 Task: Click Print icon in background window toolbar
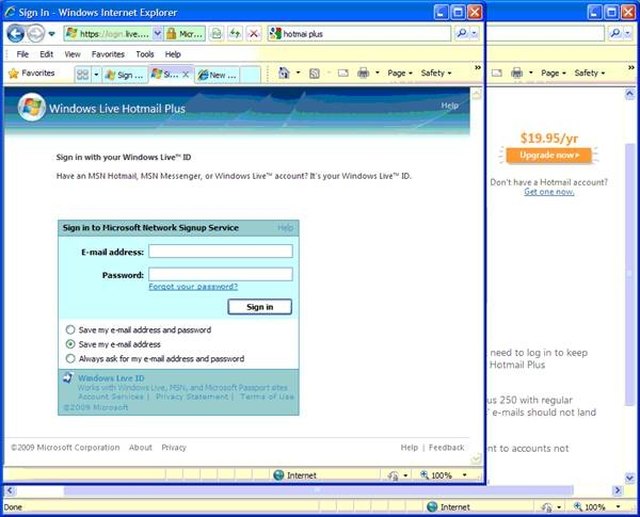(x=517, y=73)
